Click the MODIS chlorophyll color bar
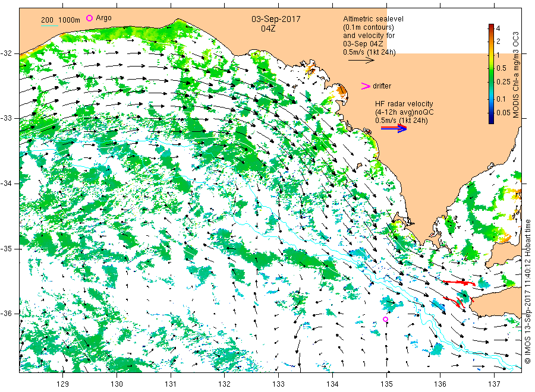This screenshot has width=535, height=392. pos(491,74)
